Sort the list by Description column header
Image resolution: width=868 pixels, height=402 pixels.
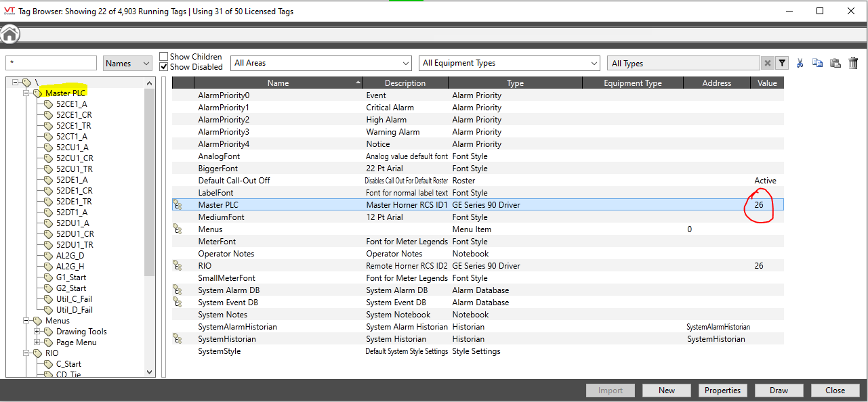(405, 83)
